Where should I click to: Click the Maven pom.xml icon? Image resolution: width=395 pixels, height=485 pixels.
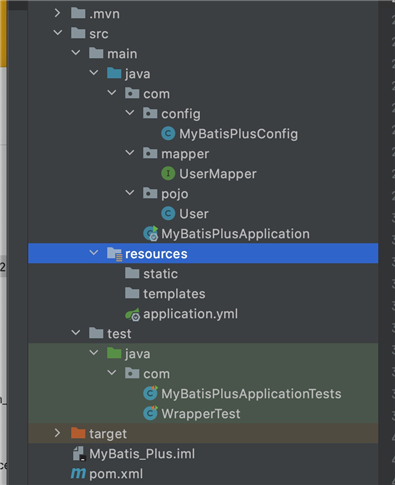tap(78, 473)
